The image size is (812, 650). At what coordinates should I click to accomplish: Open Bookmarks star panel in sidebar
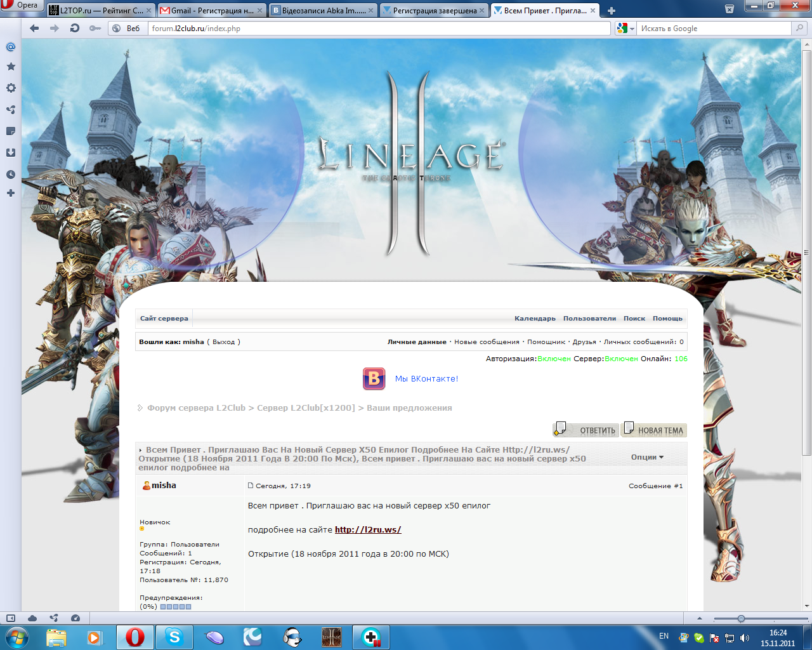click(10, 66)
